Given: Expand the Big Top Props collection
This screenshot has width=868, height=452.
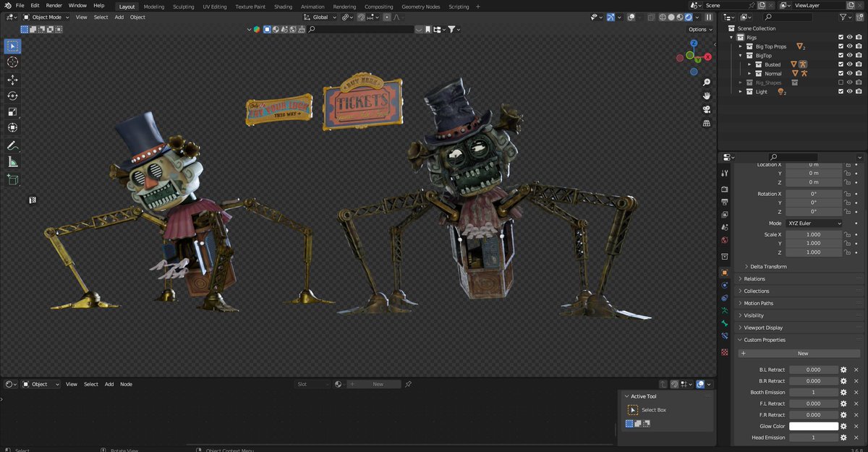Looking at the screenshot, I should pyautogui.click(x=740, y=46).
